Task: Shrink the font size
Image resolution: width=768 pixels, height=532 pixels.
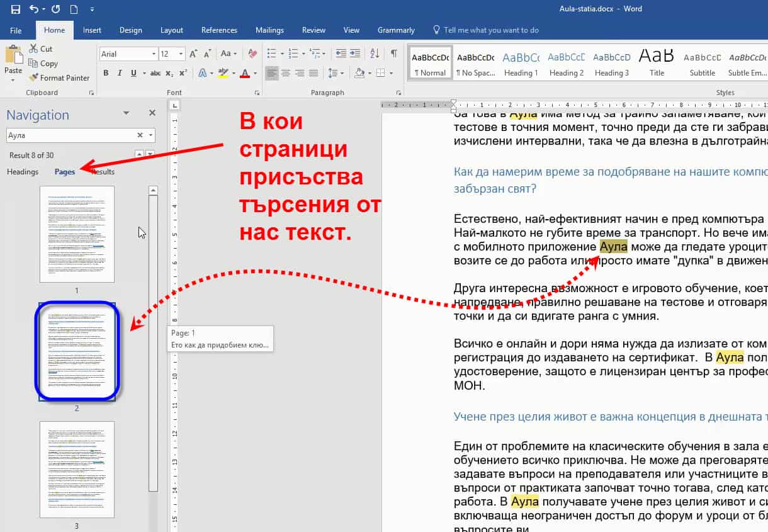Action: click(x=207, y=54)
